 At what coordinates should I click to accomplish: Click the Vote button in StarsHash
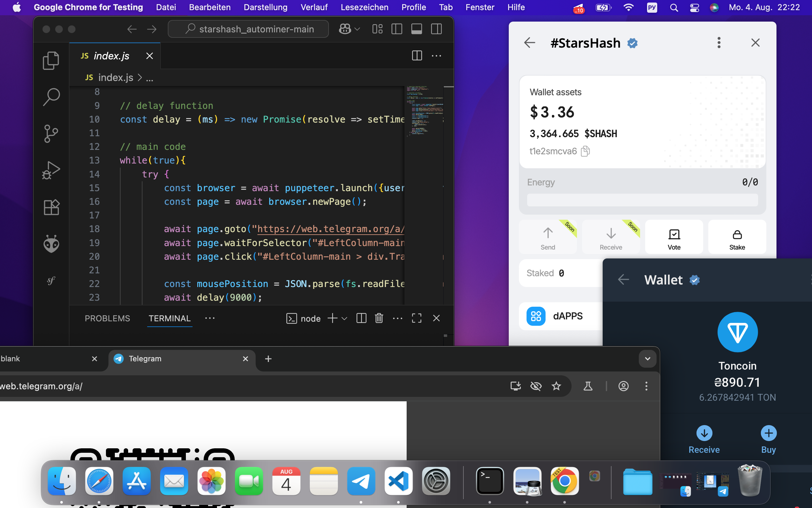(674, 237)
